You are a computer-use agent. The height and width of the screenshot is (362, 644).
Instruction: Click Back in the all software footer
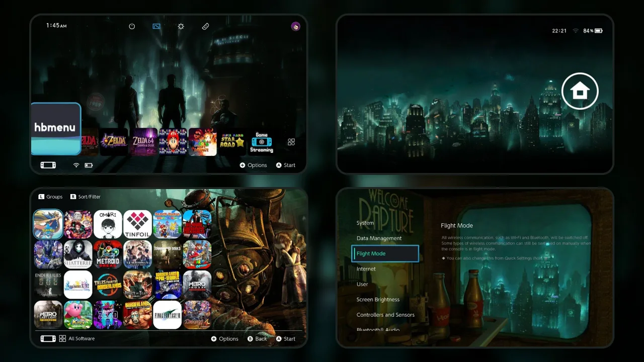(x=257, y=338)
